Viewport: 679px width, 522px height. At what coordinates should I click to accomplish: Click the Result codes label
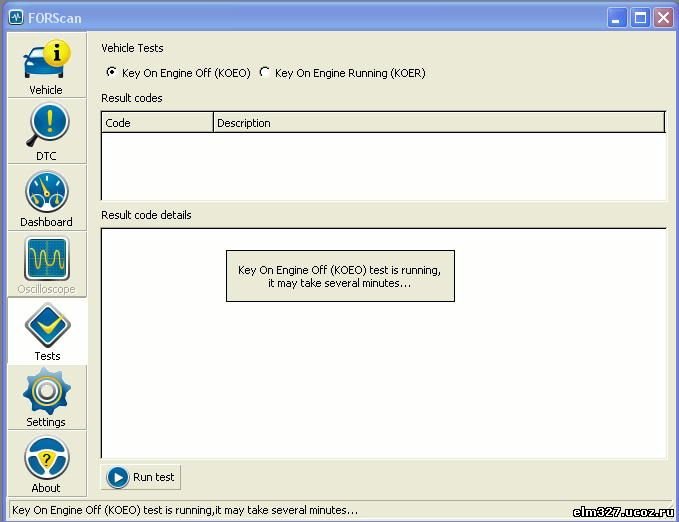click(132, 98)
